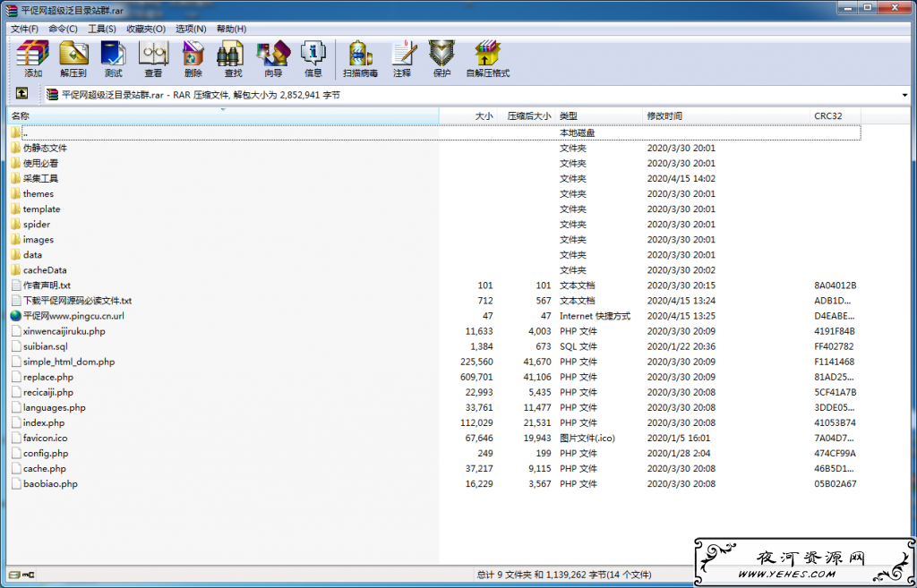This screenshot has height=588, width=917.
Task: Start 扫描病毒 (Virus Scan) tool
Action: pos(360,58)
